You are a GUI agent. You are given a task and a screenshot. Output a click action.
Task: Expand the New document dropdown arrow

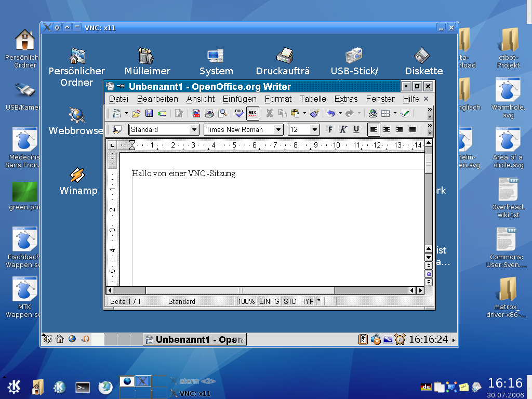126,113
